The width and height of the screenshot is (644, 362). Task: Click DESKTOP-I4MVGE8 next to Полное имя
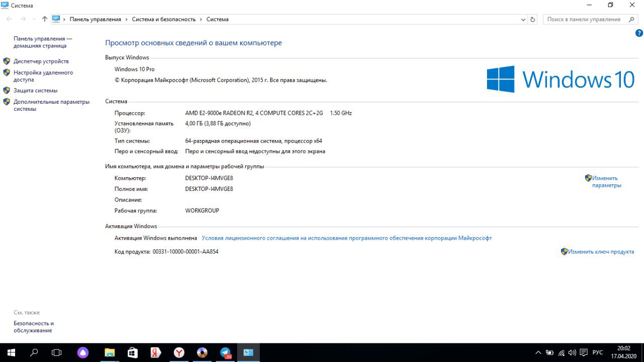point(209,189)
